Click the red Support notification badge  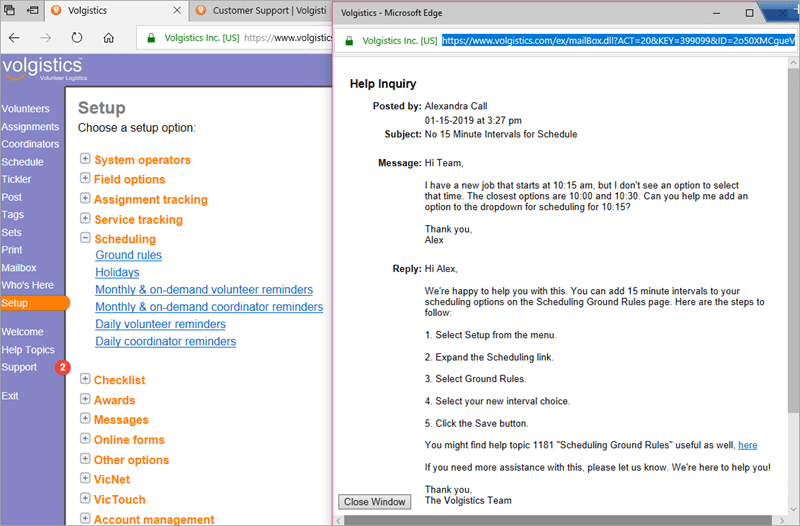click(63, 368)
